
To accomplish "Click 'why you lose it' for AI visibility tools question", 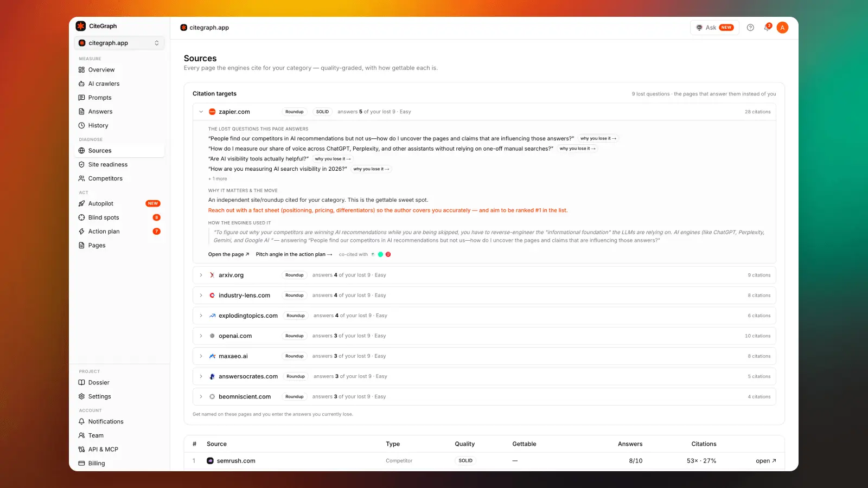I will [x=333, y=159].
